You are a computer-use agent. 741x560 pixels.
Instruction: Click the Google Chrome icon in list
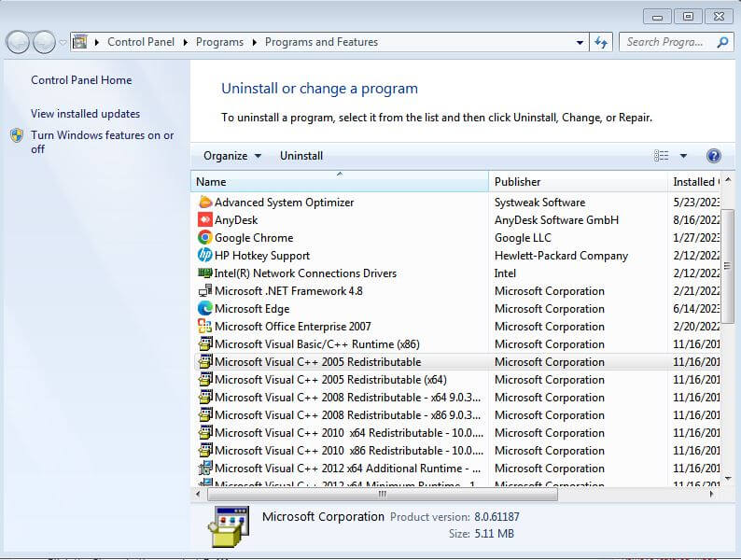coord(205,238)
